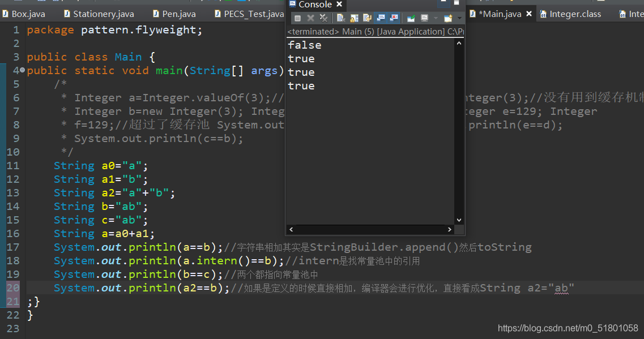
Task: Click the class name 'Main' on line 3
Action: click(128, 57)
